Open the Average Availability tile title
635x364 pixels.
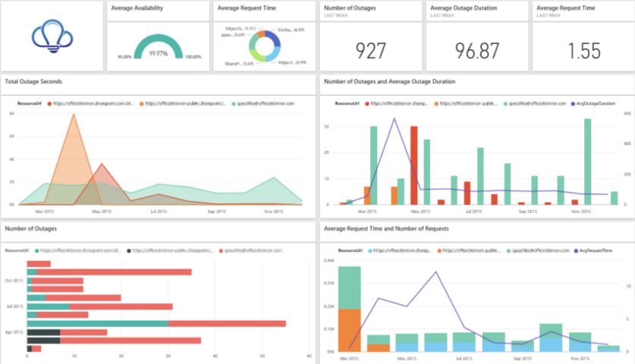coord(137,8)
